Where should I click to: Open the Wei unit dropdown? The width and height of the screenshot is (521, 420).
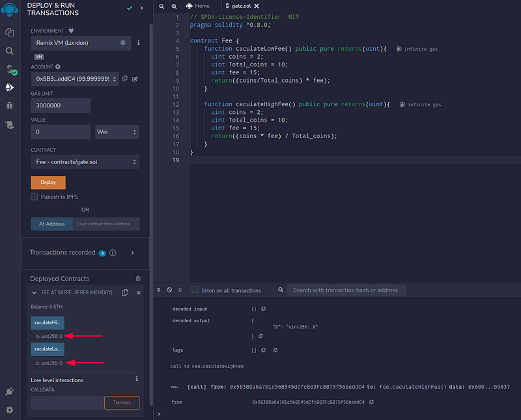pos(117,132)
